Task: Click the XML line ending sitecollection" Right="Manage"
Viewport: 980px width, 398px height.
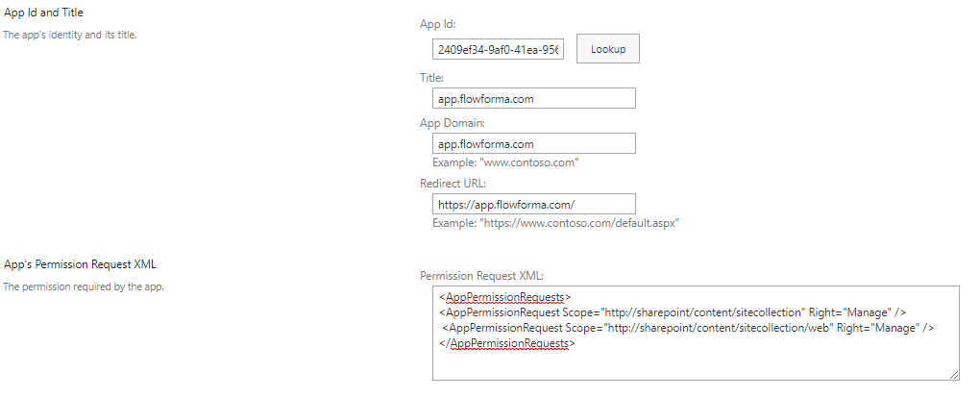Action: click(673, 312)
